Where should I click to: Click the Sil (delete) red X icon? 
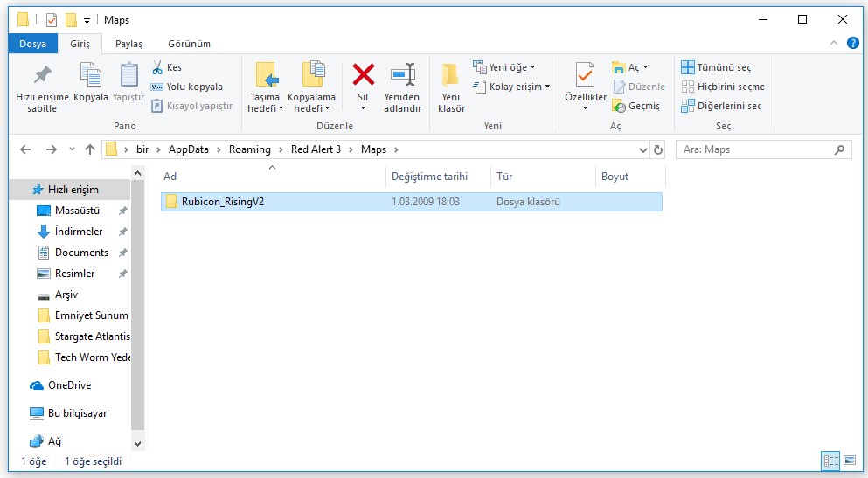pyautogui.click(x=363, y=75)
